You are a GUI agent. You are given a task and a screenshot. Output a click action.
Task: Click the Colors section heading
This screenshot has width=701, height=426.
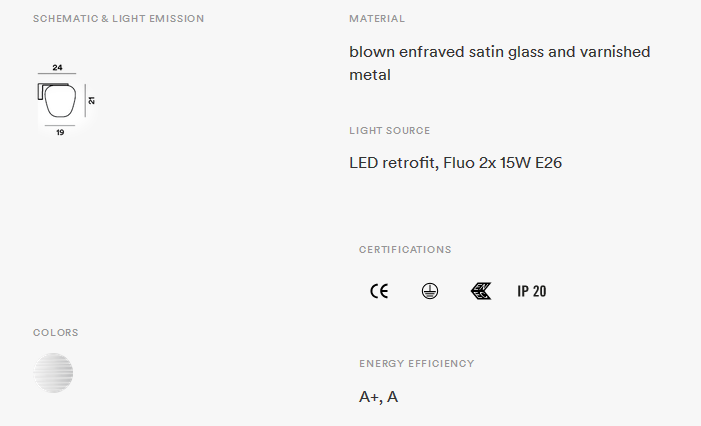(55, 333)
